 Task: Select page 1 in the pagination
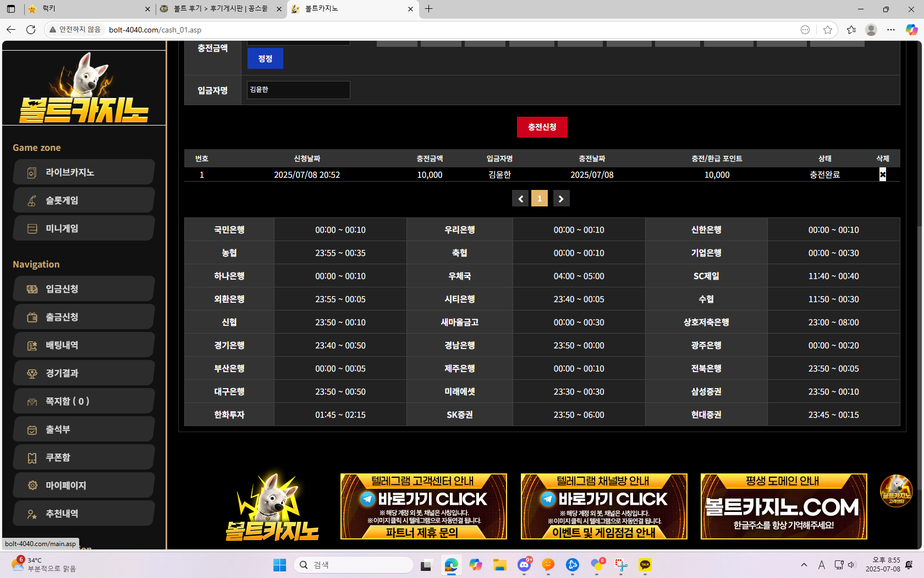(540, 199)
